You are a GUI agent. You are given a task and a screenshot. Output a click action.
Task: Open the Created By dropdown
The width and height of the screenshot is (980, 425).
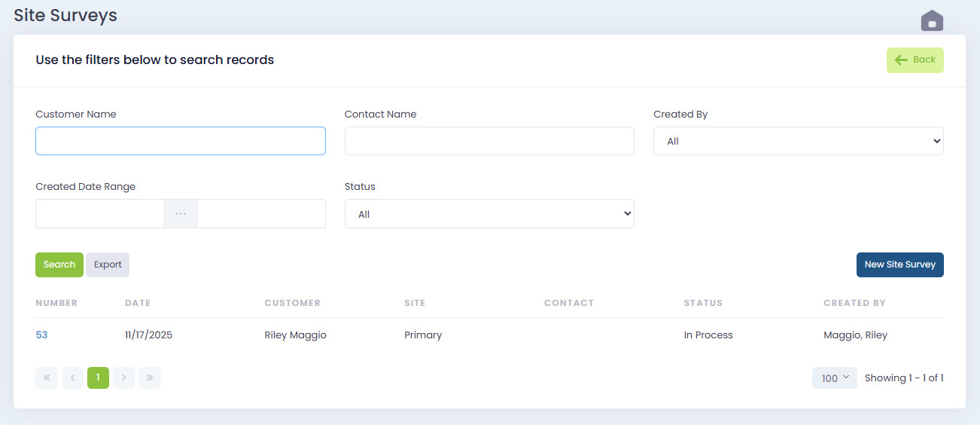point(798,141)
